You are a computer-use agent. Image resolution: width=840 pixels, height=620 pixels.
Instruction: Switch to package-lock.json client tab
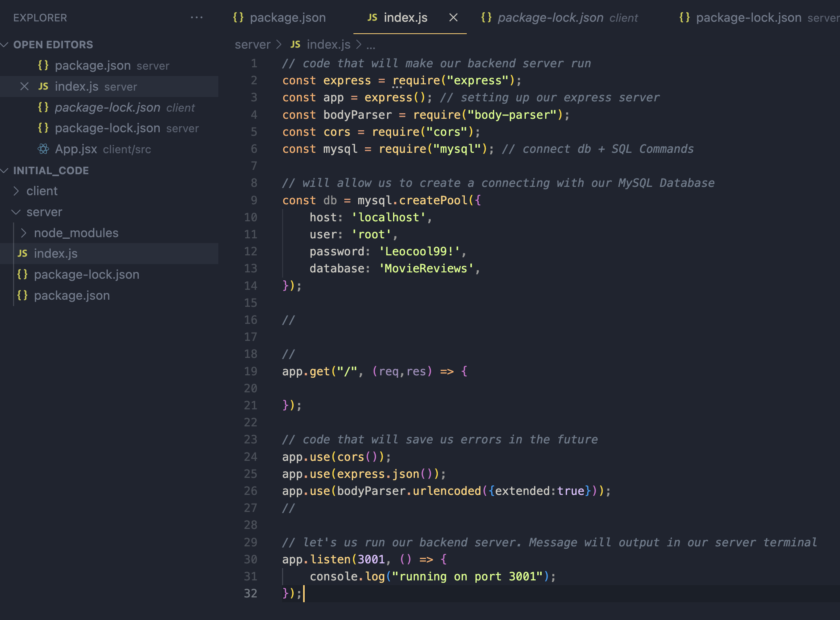pyautogui.click(x=550, y=17)
